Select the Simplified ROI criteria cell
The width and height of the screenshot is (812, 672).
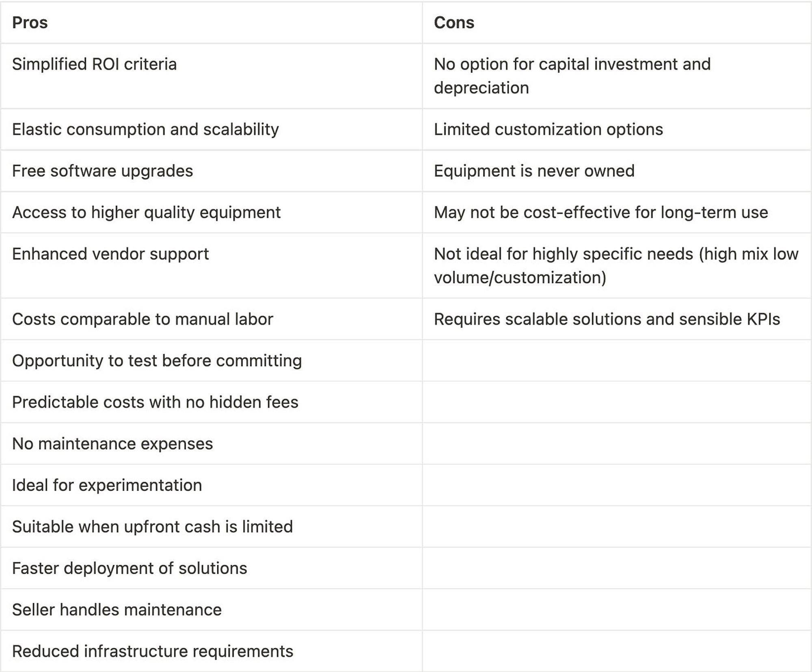point(95,64)
